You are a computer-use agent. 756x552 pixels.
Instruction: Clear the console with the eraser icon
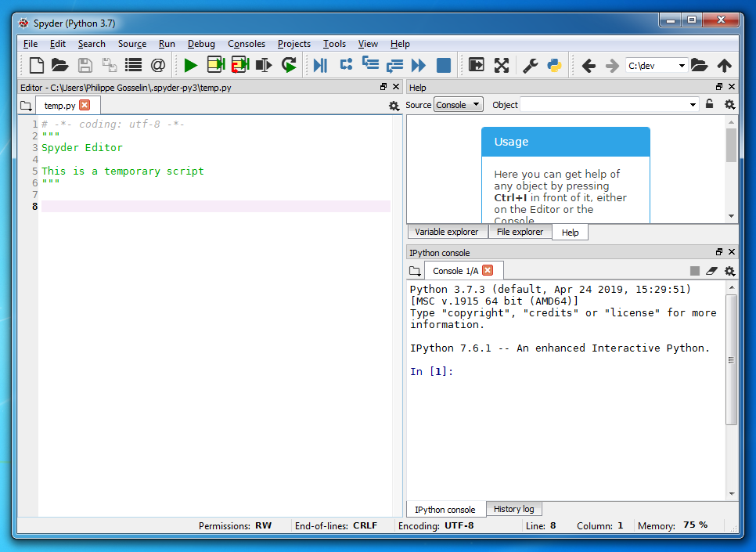pyautogui.click(x=711, y=271)
